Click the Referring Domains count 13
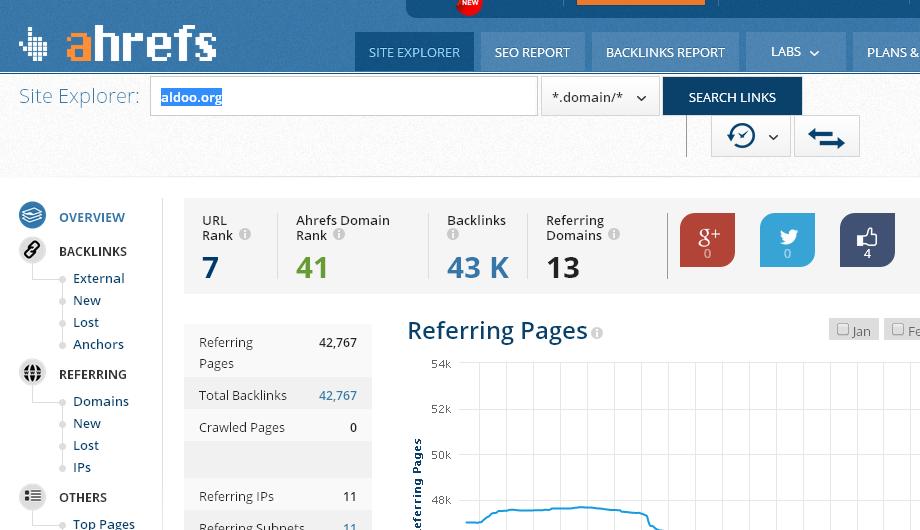Image resolution: width=920 pixels, height=530 pixels. [563, 268]
